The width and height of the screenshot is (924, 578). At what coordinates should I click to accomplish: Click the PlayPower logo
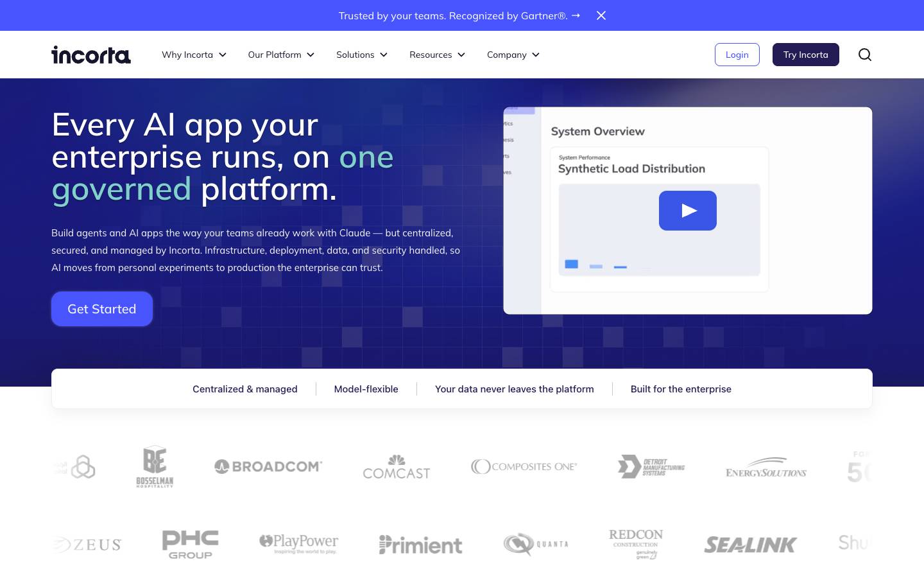(x=298, y=544)
